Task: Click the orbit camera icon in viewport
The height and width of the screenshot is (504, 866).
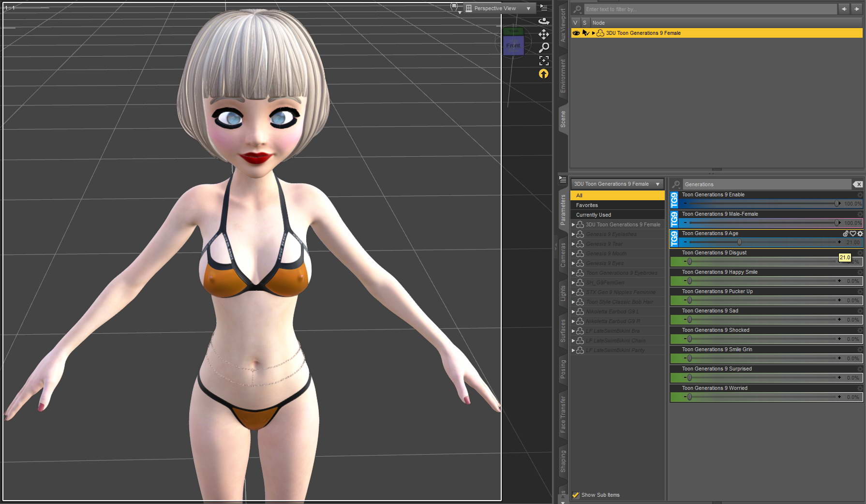Action: pyautogui.click(x=544, y=21)
